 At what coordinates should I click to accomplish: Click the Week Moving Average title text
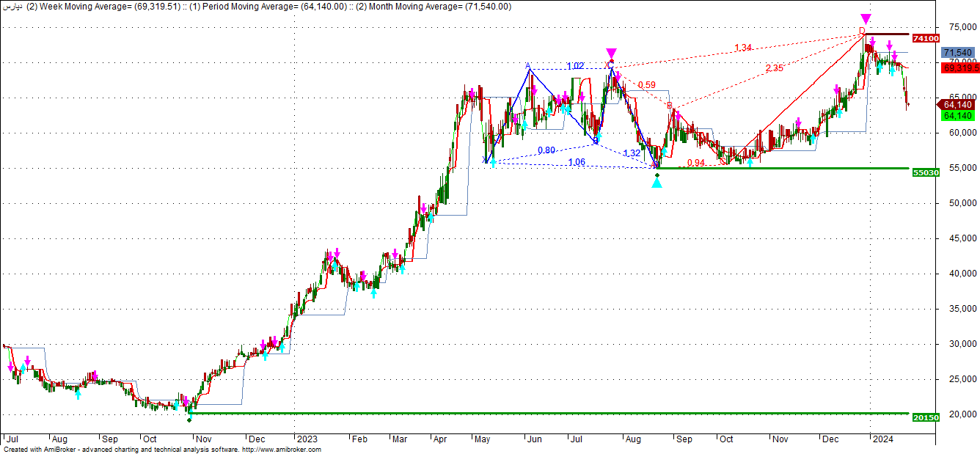[103, 7]
